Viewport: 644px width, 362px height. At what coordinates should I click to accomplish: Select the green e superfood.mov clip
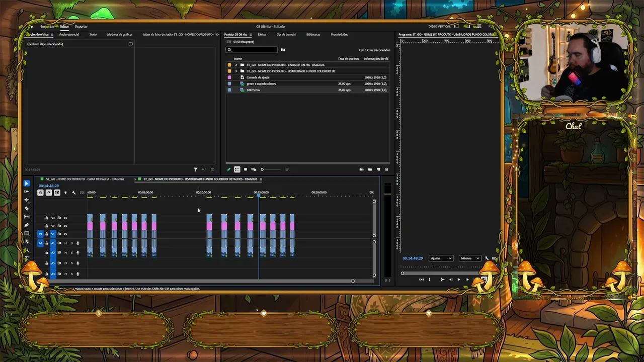261,84
